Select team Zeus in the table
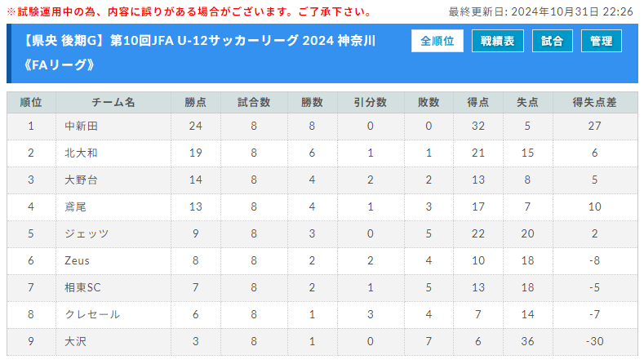Screen dimensions: 644x364 (x=78, y=260)
